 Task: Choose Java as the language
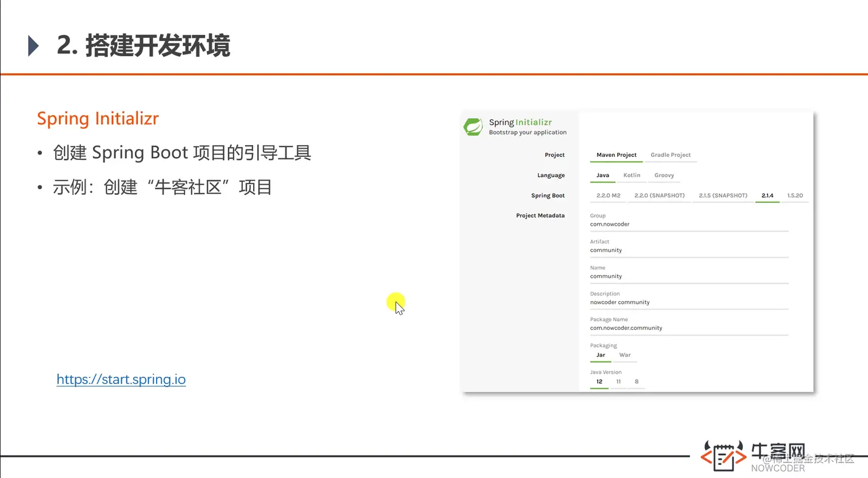coord(603,175)
